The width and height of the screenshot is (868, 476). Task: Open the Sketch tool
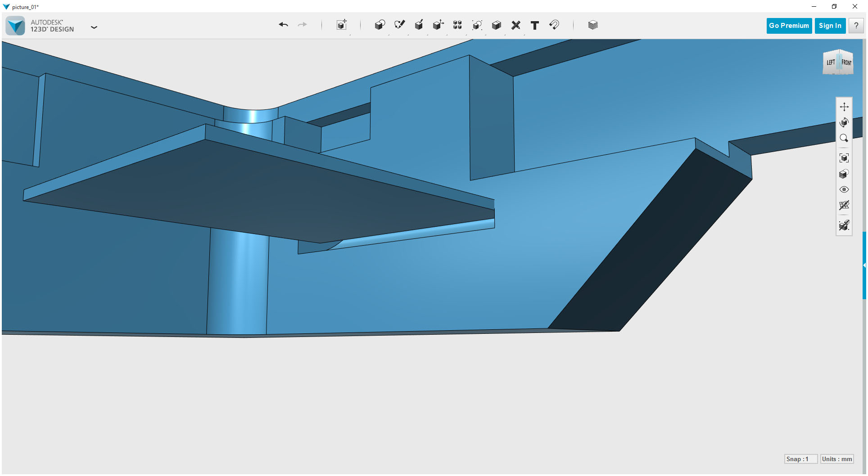[x=399, y=25]
